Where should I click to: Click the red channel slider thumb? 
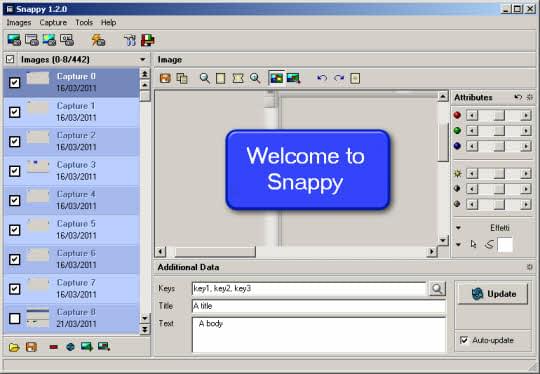[x=499, y=115]
